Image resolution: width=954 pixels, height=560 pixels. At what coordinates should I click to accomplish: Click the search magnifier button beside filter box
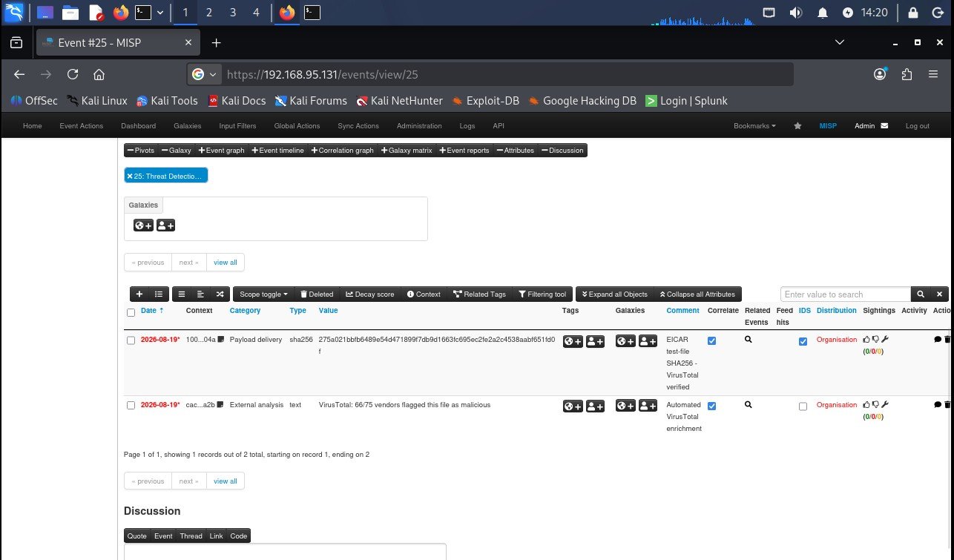tap(920, 294)
